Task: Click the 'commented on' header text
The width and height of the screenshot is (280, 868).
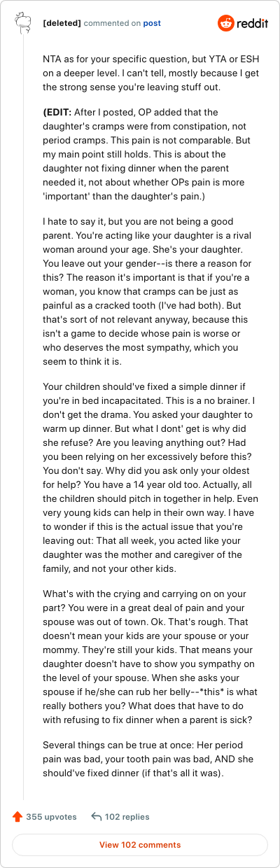Action: [x=112, y=23]
